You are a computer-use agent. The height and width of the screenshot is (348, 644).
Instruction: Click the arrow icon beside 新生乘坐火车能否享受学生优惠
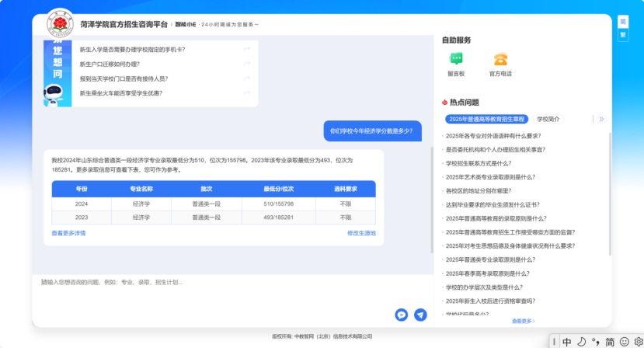pyautogui.click(x=247, y=93)
